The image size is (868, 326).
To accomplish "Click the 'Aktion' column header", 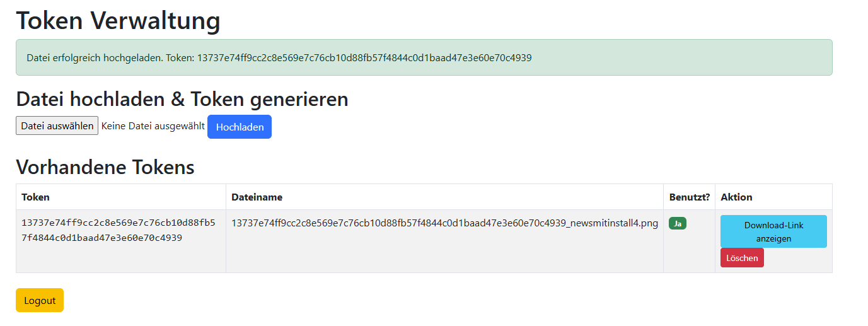I will [x=736, y=197].
